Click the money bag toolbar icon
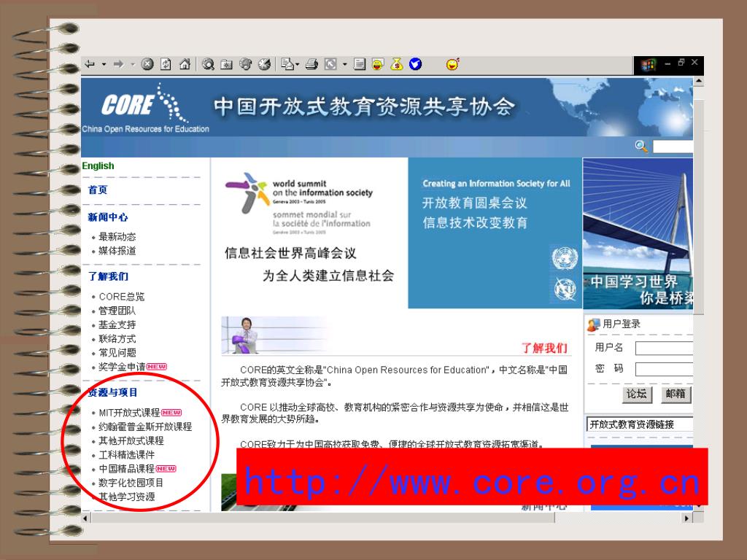 [x=396, y=64]
